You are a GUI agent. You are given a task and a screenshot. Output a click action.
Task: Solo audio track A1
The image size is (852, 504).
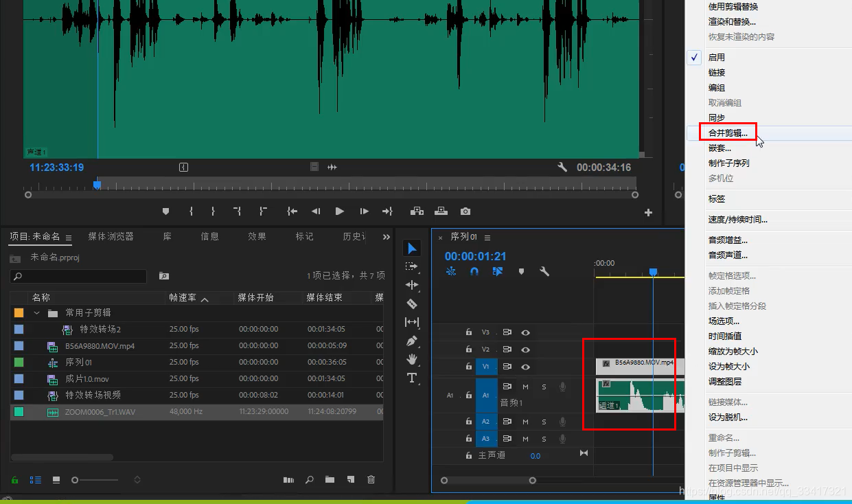tap(544, 387)
